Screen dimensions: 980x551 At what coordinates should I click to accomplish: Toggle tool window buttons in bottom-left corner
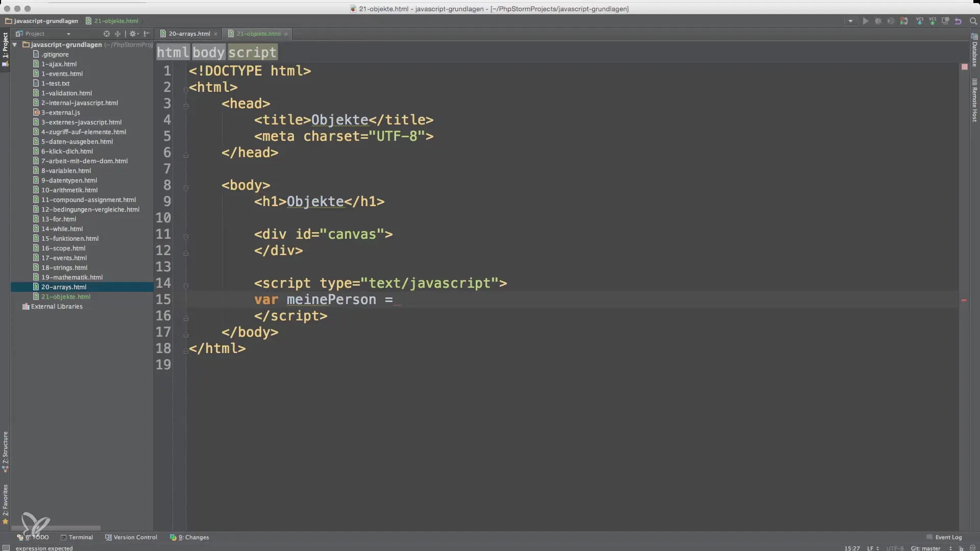click(x=6, y=548)
